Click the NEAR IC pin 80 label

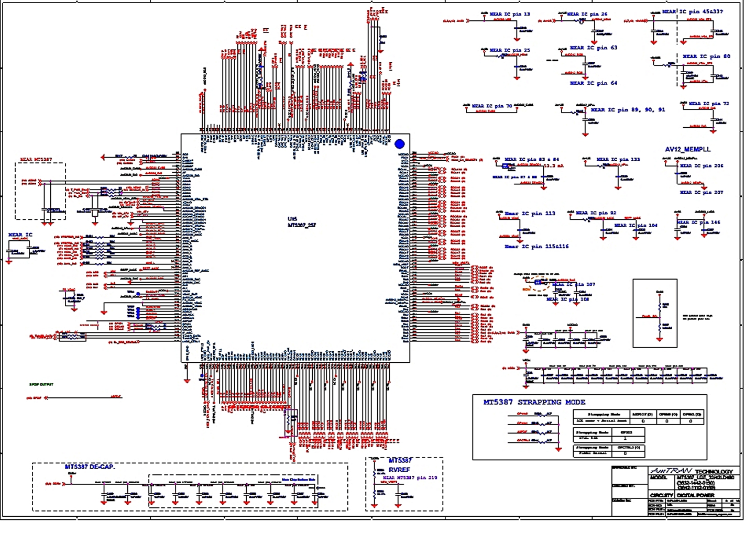[x=706, y=56]
